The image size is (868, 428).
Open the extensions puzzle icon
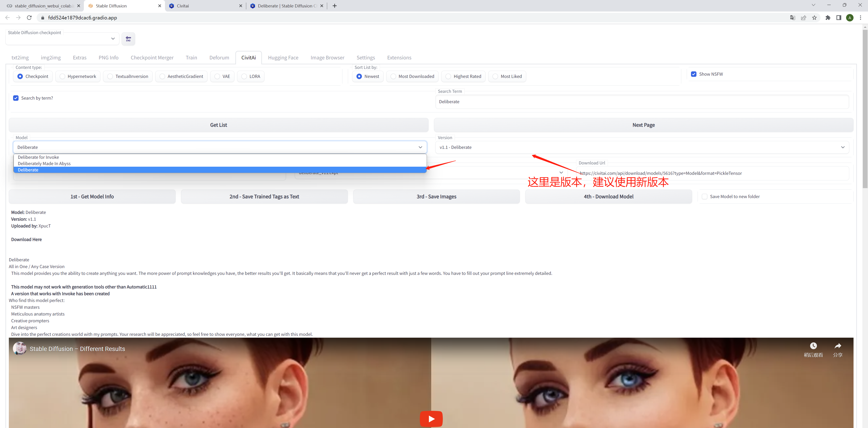828,18
